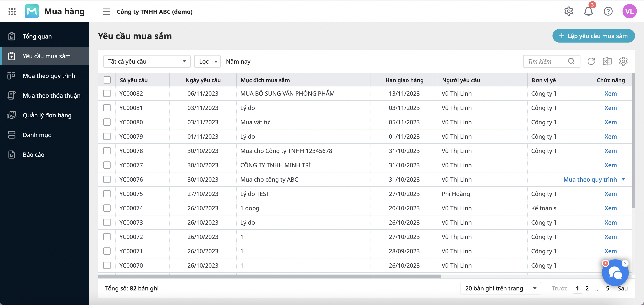The height and width of the screenshot is (305, 644).
Task: Select checkbox for row YC00077
Action: click(x=107, y=165)
